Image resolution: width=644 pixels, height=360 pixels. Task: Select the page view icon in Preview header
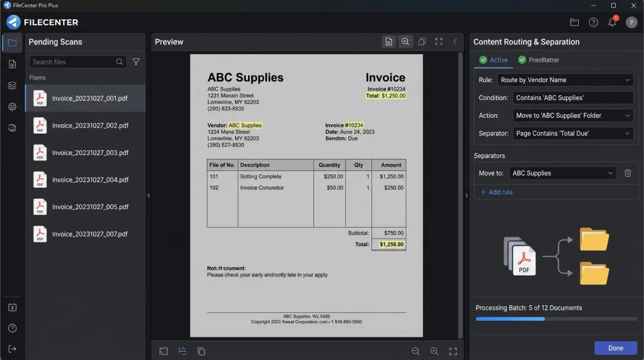click(x=389, y=42)
